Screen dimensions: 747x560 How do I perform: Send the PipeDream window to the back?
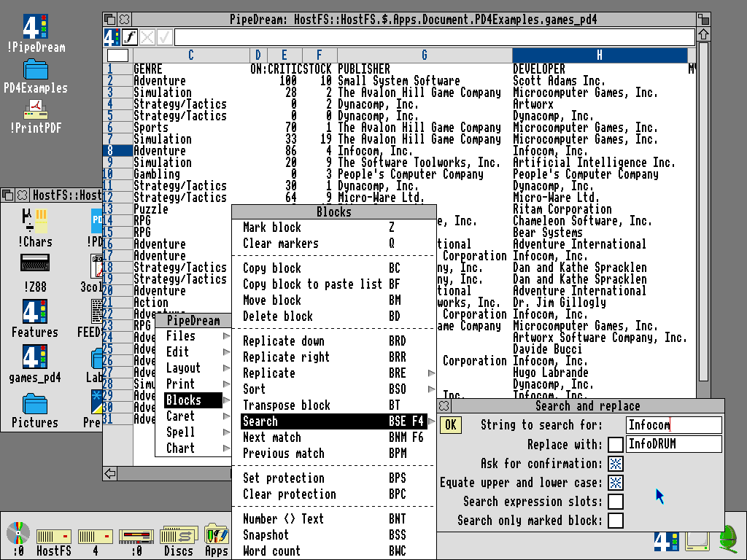tap(109, 20)
